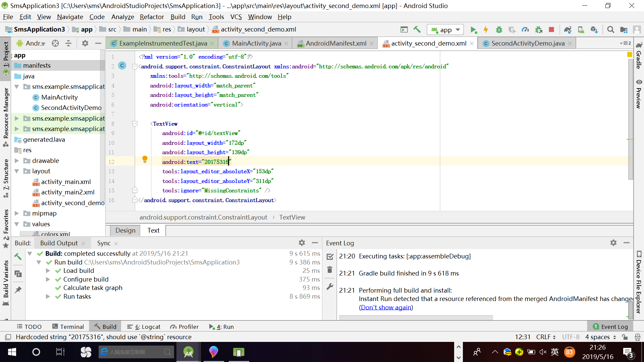Click the CRLF line separator selector
Screen dimensions: 644x362
click(546, 337)
